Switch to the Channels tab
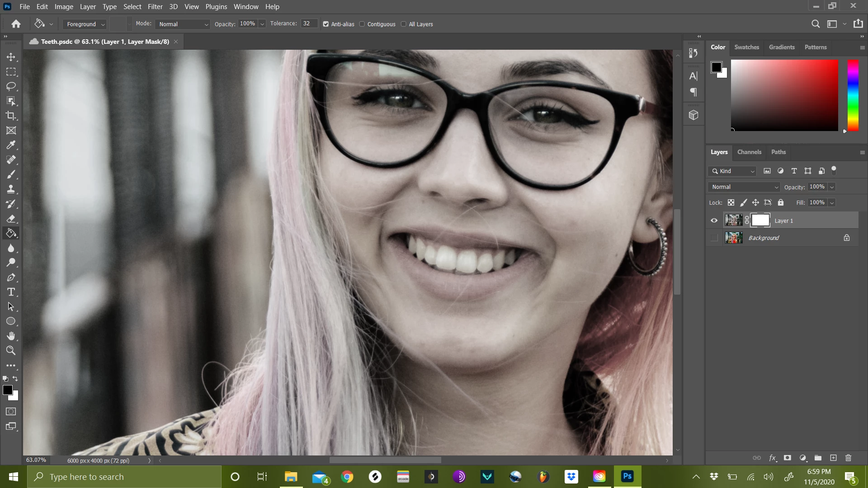The width and height of the screenshot is (868, 488). click(x=749, y=152)
